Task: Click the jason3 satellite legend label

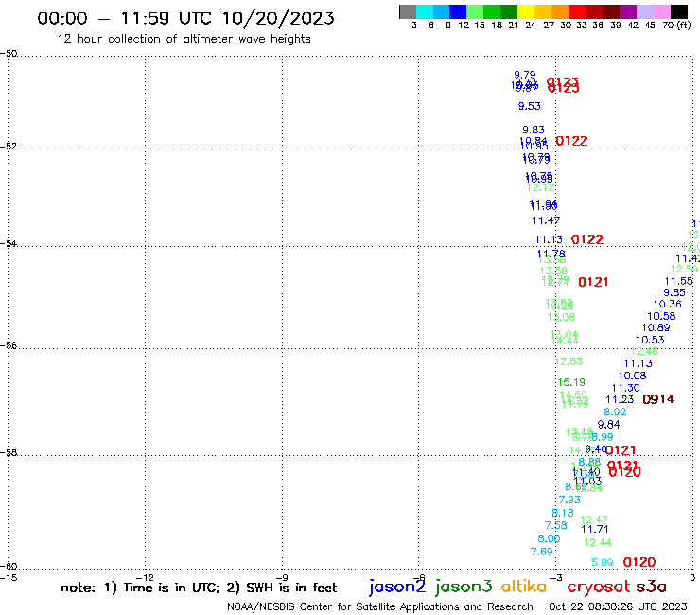Action: click(x=464, y=587)
